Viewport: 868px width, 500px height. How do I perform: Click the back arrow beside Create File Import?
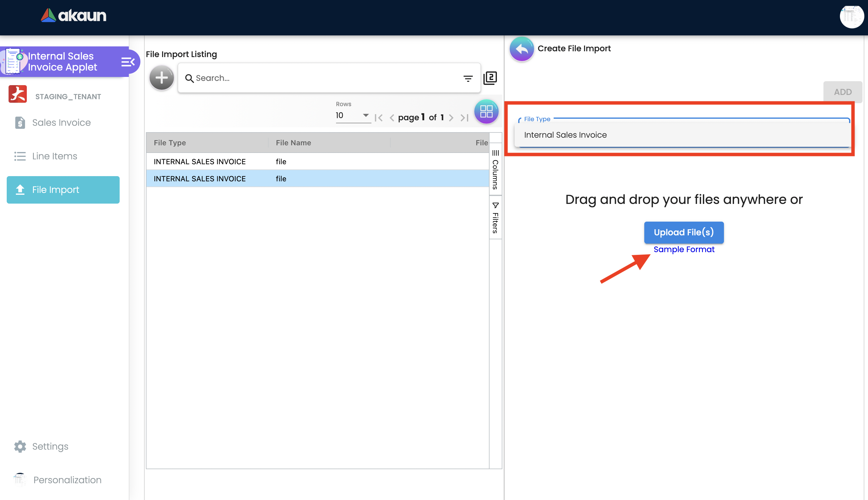click(521, 49)
